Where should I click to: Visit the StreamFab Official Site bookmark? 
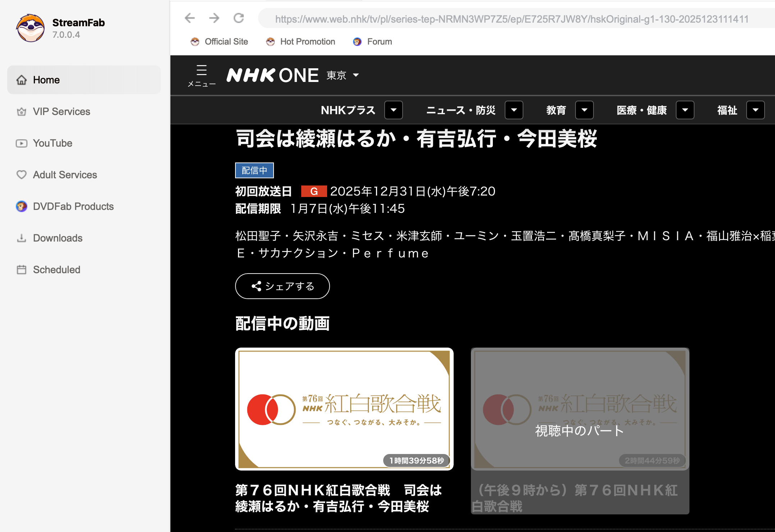(x=219, y=41)
